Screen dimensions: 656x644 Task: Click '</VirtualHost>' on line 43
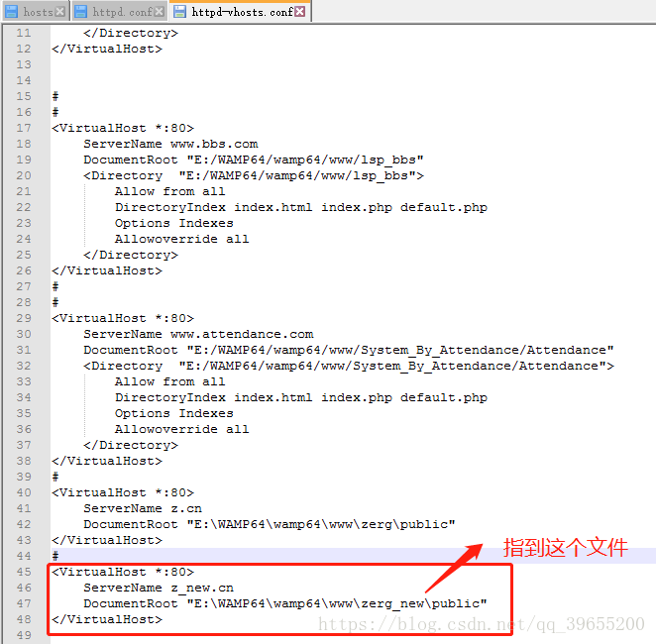107,540
